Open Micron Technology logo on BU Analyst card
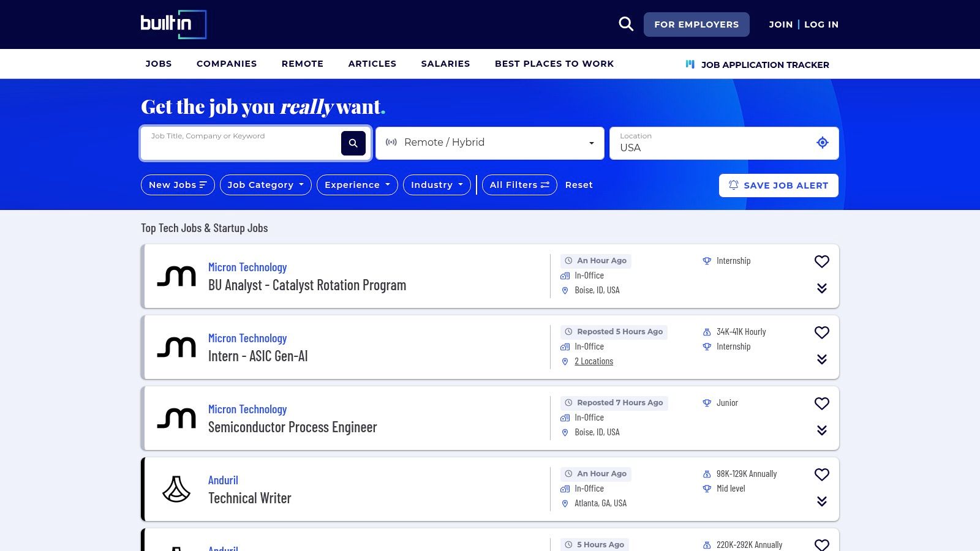Viewport: 980px width, 551px height. click(176, 276)
